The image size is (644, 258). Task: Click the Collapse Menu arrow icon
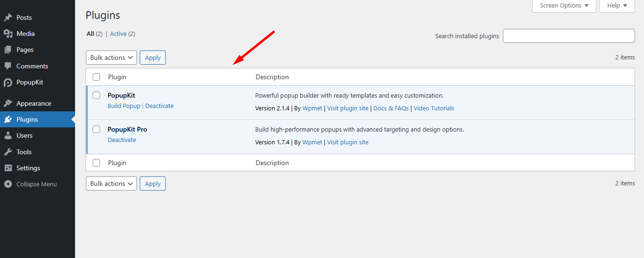(x=8, y=184)
